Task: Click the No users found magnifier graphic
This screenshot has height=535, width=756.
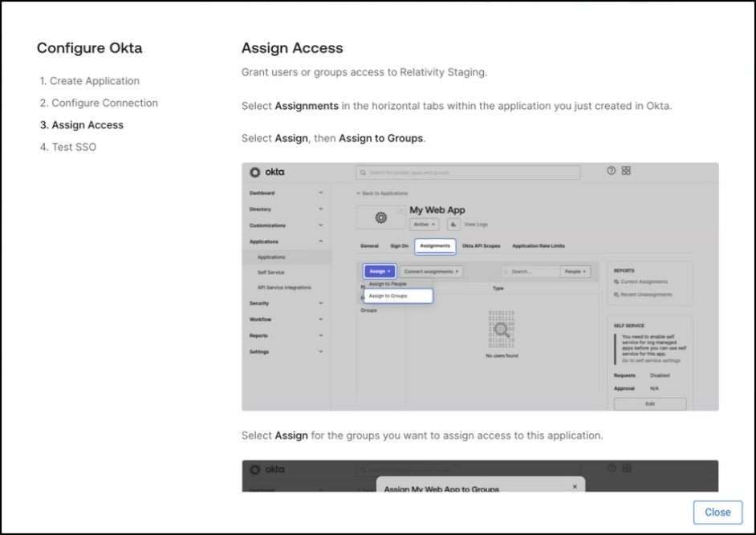Action: pos(502,329)
